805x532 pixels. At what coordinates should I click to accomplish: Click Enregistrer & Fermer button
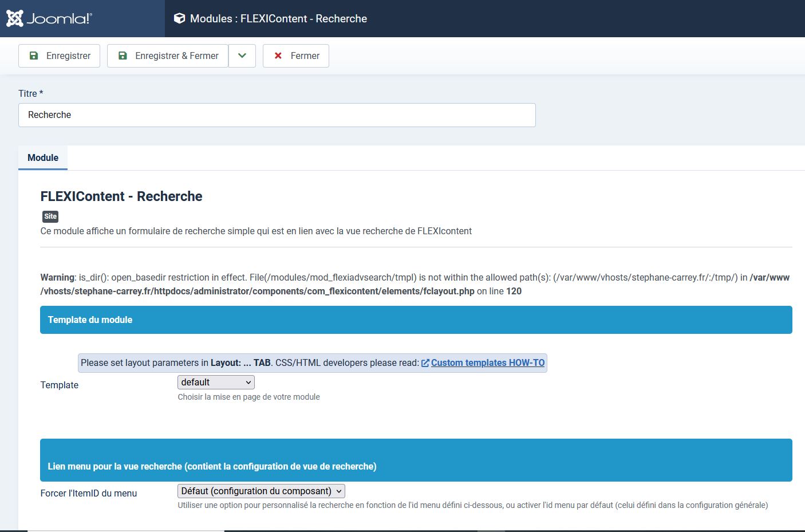168,56
